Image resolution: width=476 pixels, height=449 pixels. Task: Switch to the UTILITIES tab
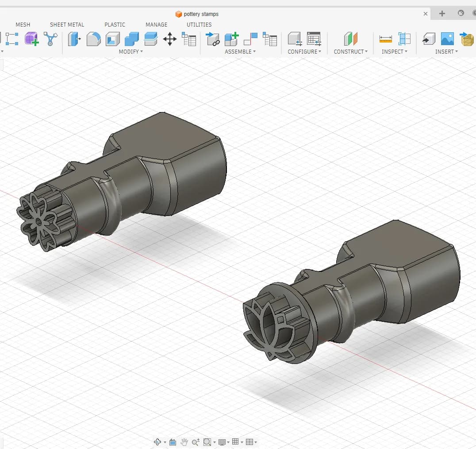(x=199, y=25)
